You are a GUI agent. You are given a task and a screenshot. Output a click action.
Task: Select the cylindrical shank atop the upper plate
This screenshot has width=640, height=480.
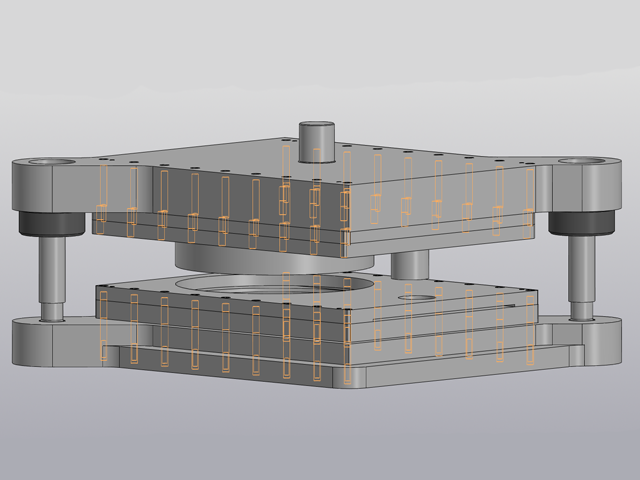(x=317, y=142)
